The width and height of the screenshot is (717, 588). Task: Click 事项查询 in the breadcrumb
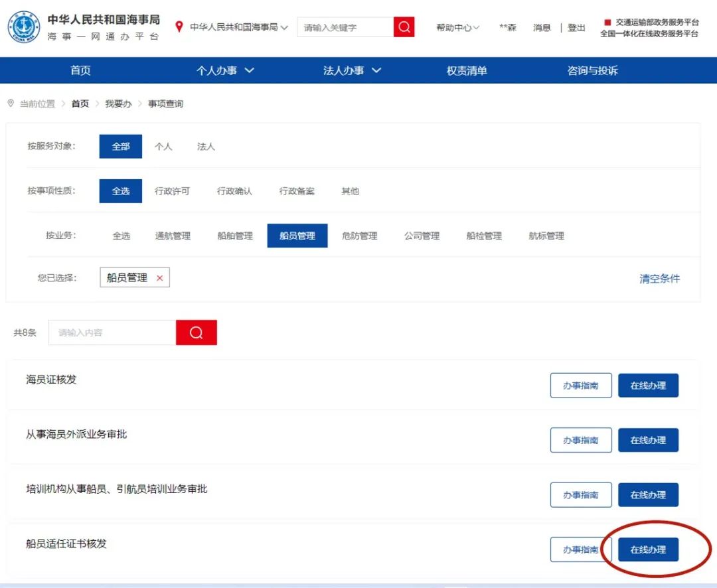coord(165,104)
